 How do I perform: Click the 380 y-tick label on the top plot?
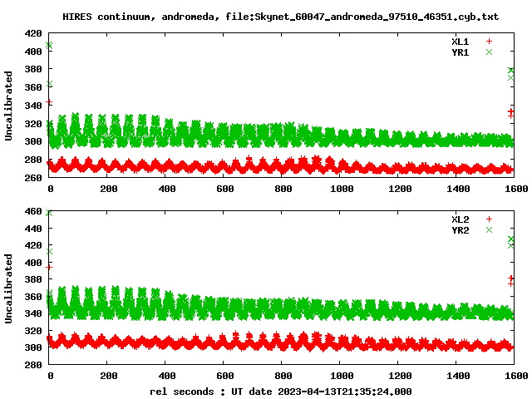33,69
